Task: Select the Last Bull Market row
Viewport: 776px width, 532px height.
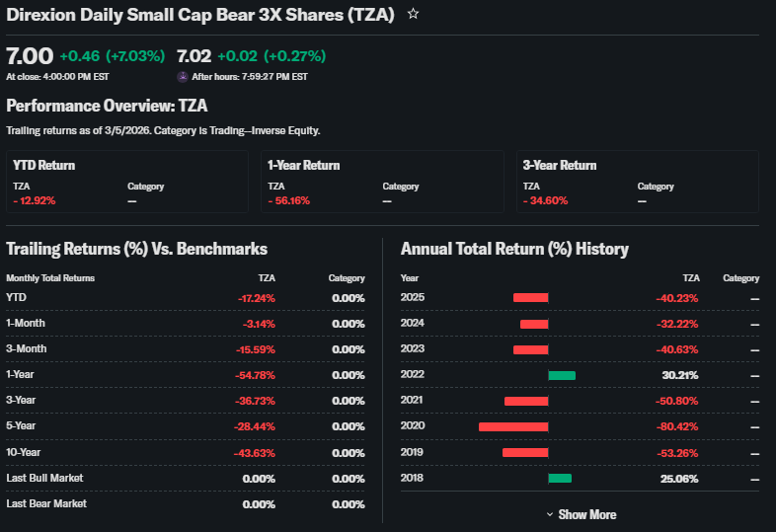Action: tap(186, 478)
